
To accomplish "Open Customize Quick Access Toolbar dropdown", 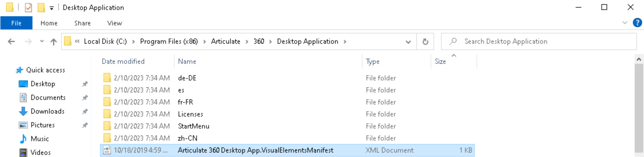I will pyautogui.click(x=52, y=8).
